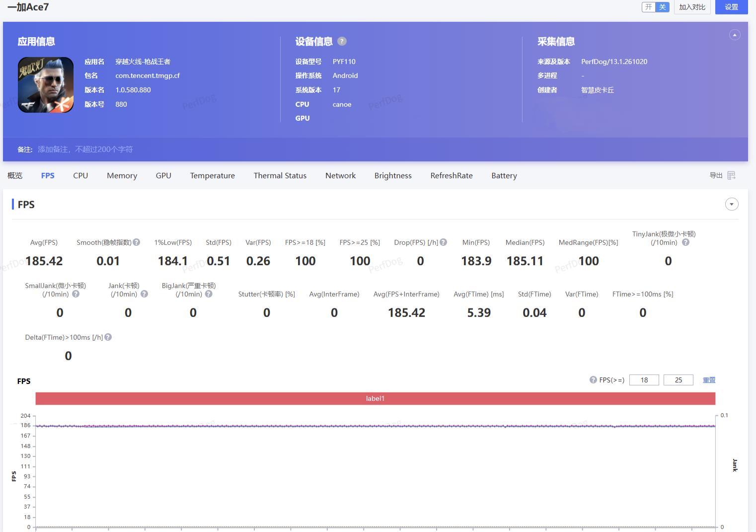Show help for BigJank(严重卡顿)
Screen dimensions: 756x532
click(x=209, y=294)
